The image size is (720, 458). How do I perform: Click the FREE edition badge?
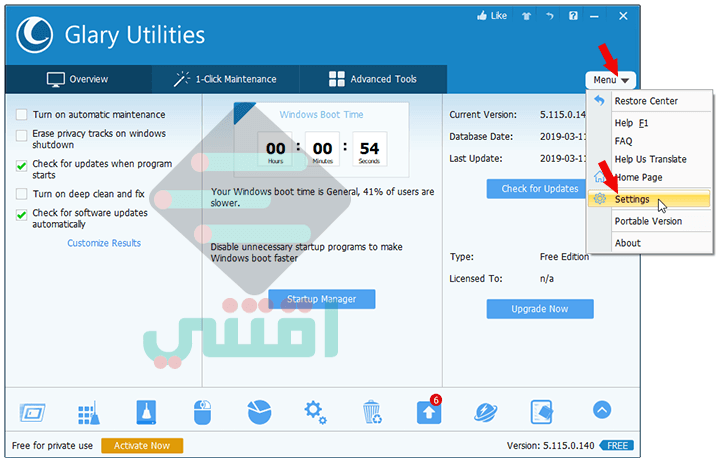[x=617, y=446]
